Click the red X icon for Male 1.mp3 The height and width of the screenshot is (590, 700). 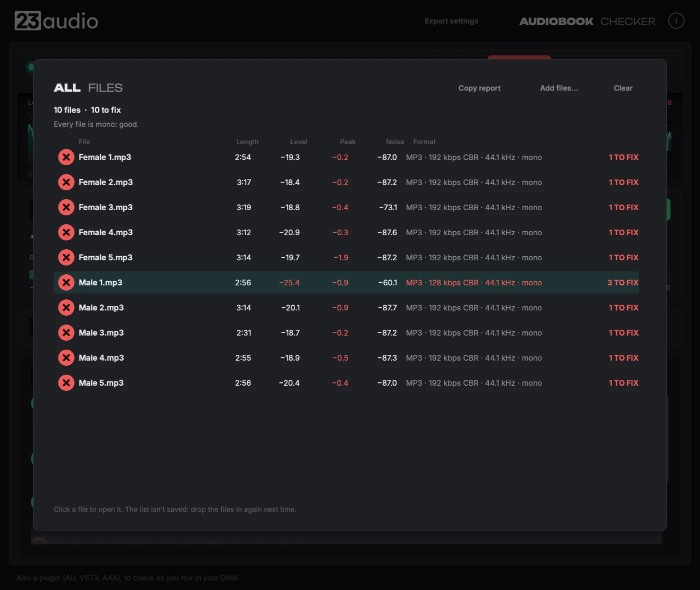pyautogui.click(x=66, y=283)
